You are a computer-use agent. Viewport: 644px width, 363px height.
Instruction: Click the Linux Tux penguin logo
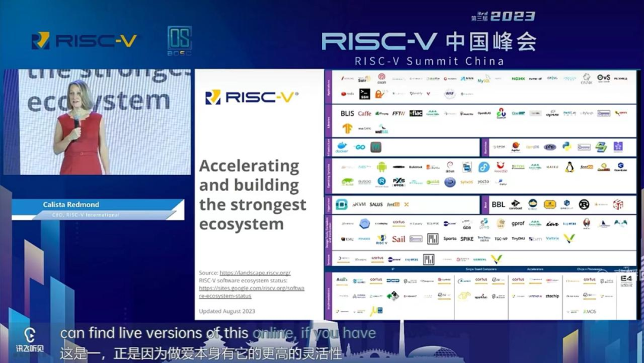point(569,167)
